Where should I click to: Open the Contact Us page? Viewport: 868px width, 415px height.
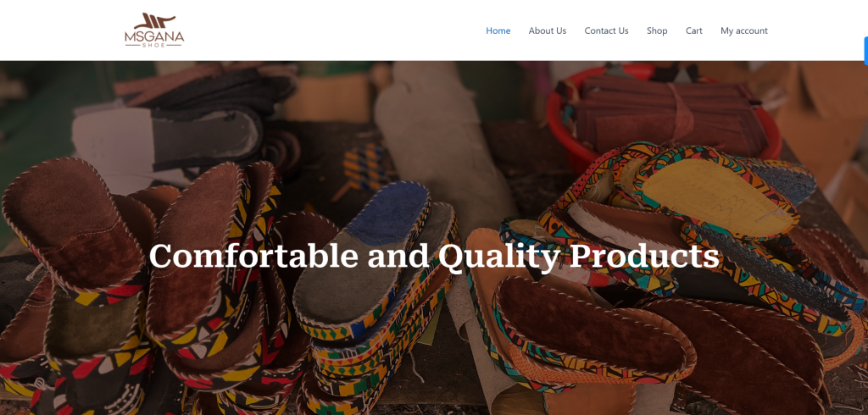[606, 30]
